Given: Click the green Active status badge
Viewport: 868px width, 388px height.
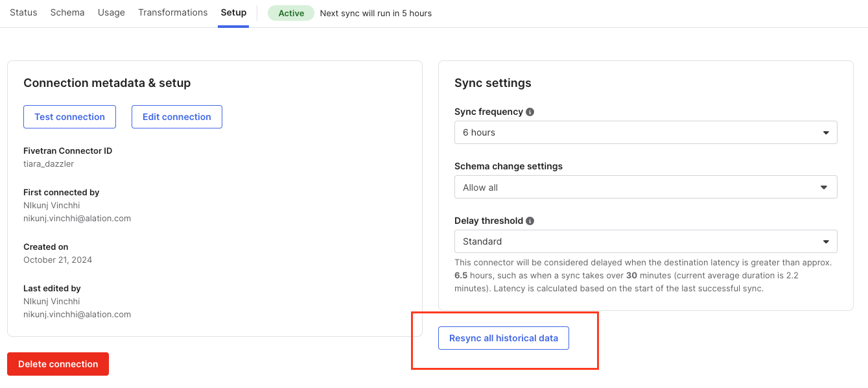Looking at the screenshot, I should click(291, 13).
